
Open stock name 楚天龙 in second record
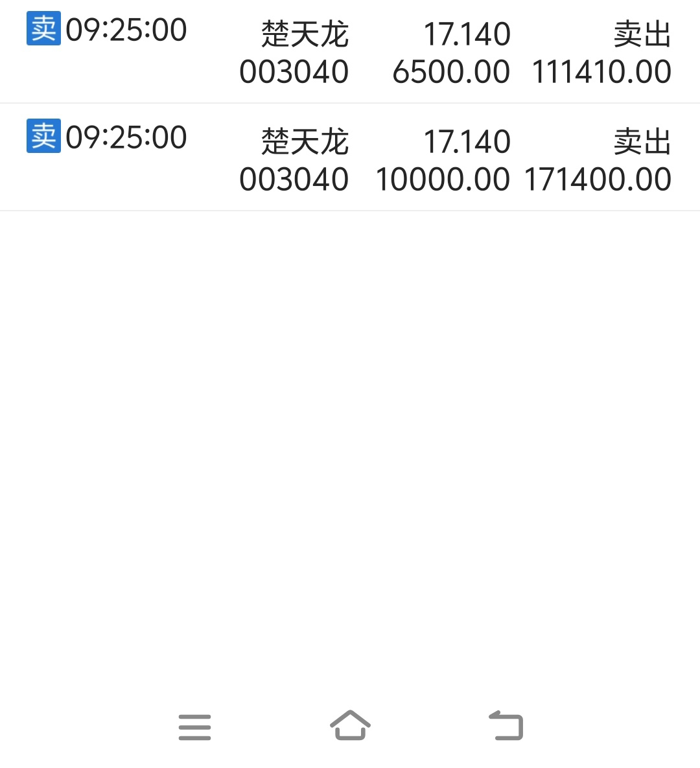click(x=305, y=141)
